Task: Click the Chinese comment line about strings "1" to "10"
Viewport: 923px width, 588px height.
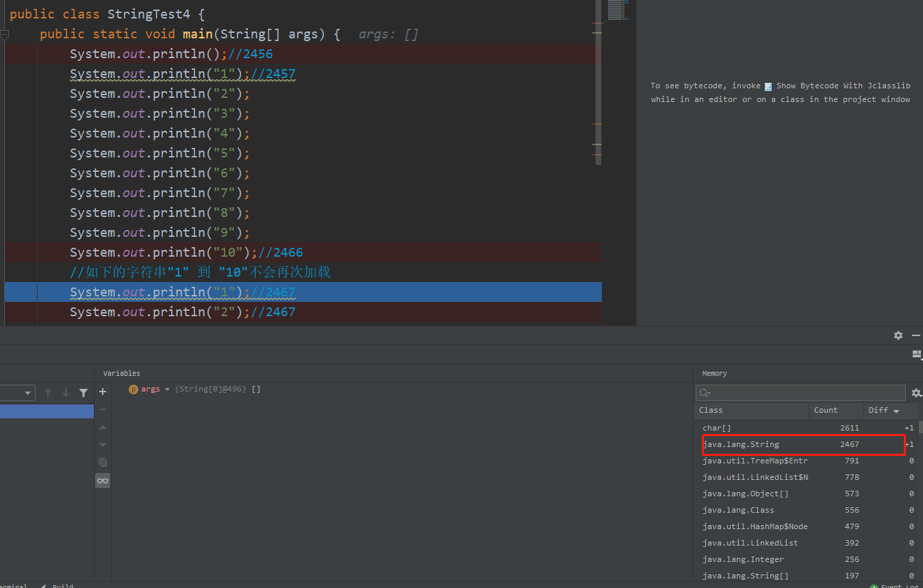Action: 200,272
